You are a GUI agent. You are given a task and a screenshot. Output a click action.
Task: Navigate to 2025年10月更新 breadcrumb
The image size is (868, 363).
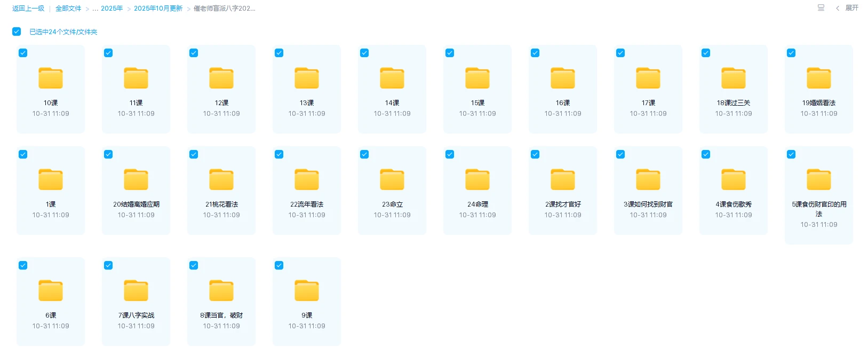(x=158, y=9)
